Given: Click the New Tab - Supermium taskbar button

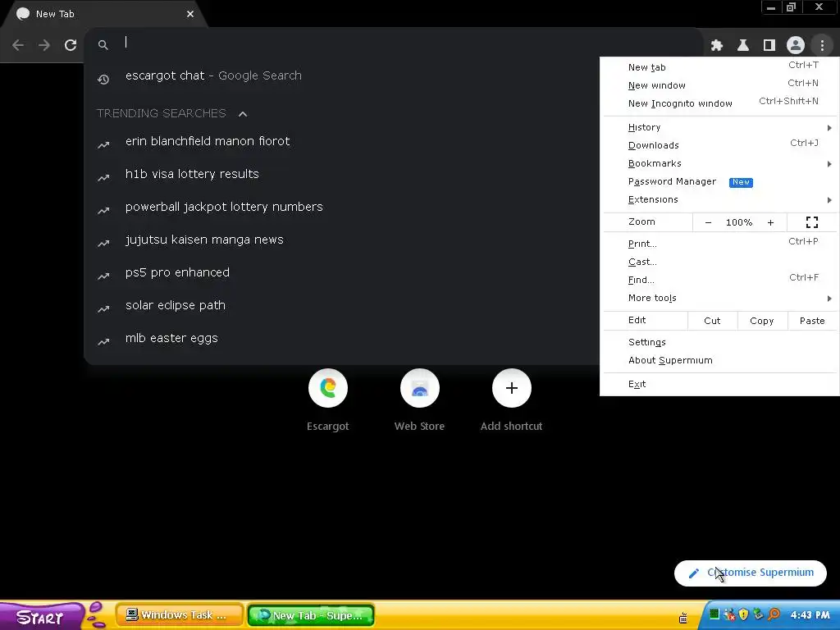Looking at the screenshot, I should pos(311,615).
